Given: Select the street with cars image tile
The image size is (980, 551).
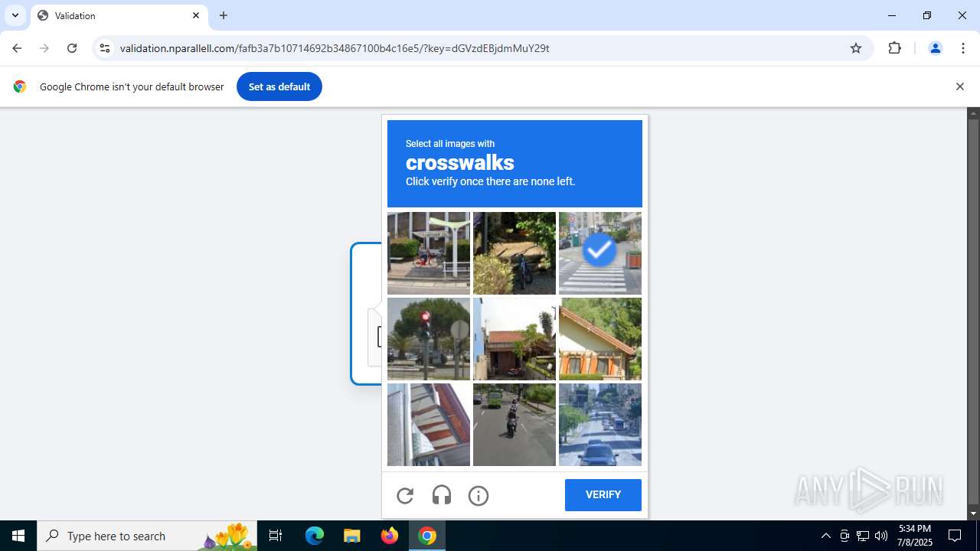Looking at the screenshot, I should coord(600,425).
